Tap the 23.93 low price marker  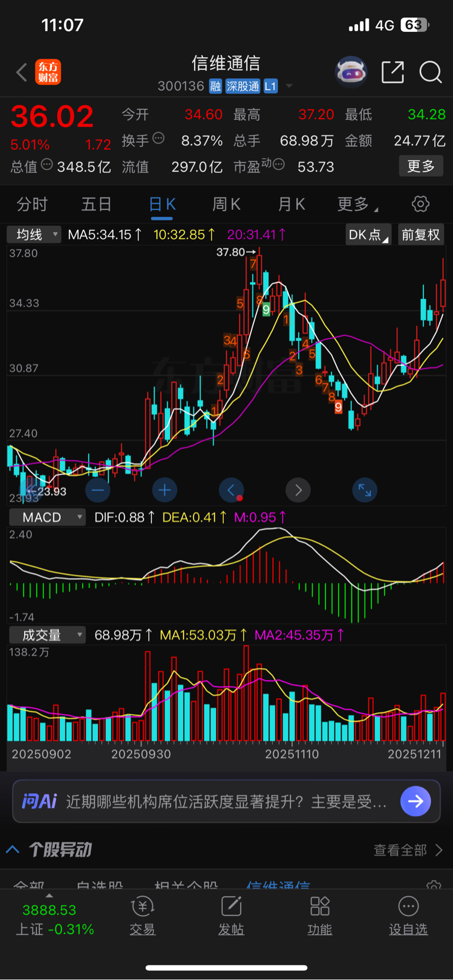pyautogui.click(x=47, y=491)
